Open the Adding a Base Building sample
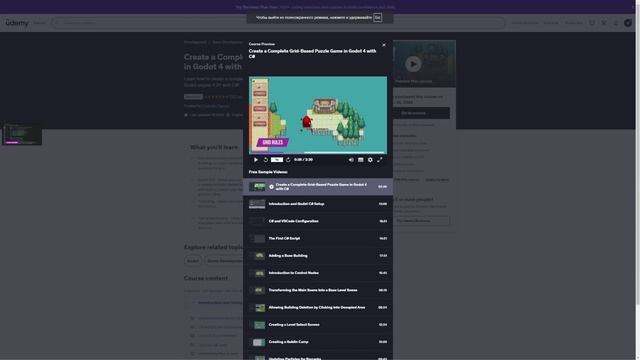 [318, 256]
